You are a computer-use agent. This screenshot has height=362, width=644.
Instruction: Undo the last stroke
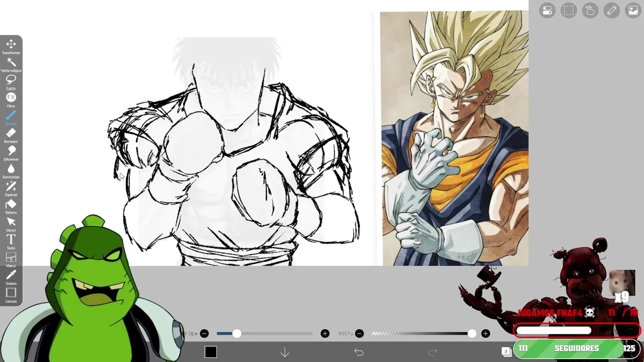pos(359,352)
